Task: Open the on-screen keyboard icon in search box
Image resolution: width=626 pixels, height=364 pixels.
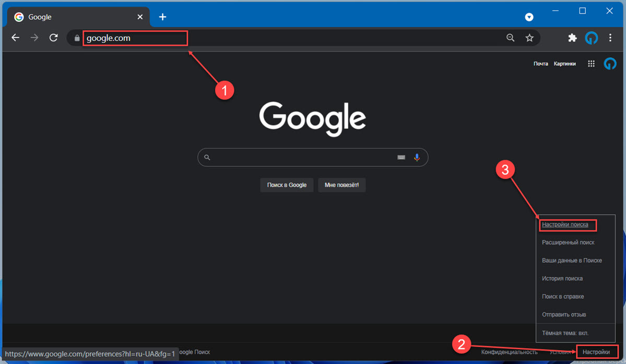Action: 401,157
